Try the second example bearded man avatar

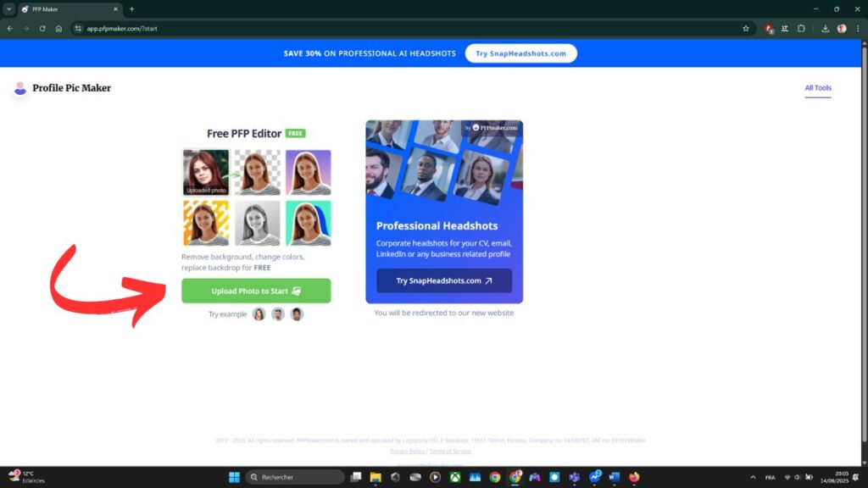pos(278,314)
